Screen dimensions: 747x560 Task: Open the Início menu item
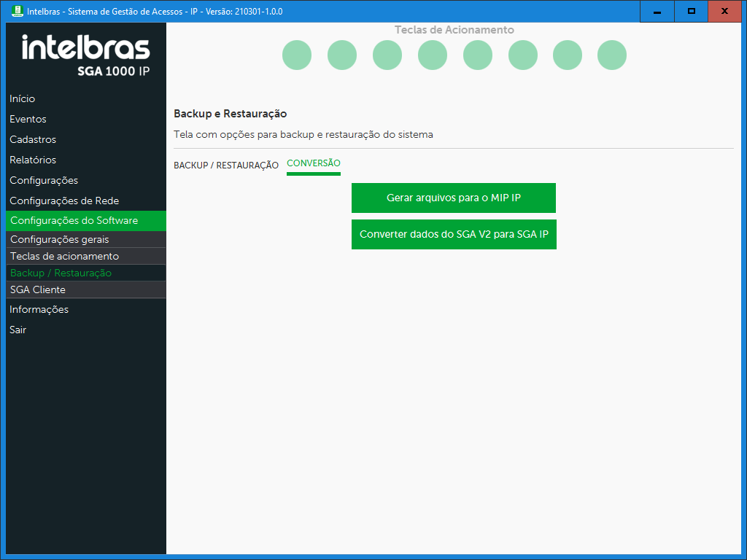23,98
